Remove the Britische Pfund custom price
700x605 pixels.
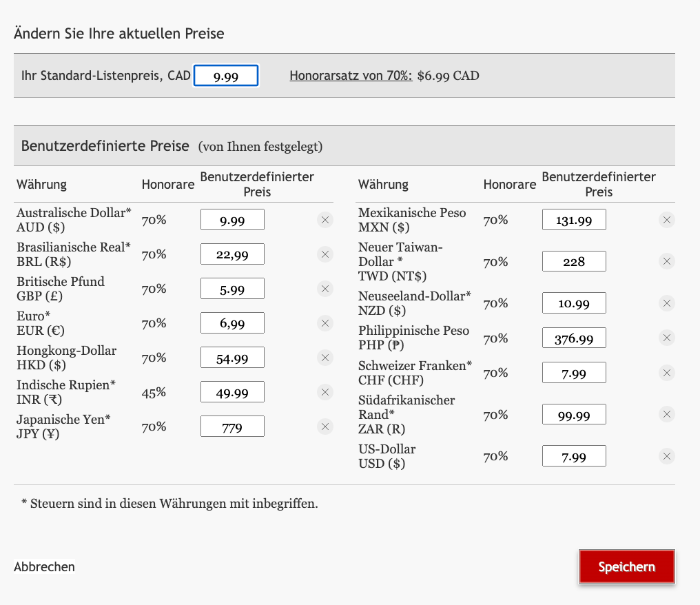pos(325,288)
